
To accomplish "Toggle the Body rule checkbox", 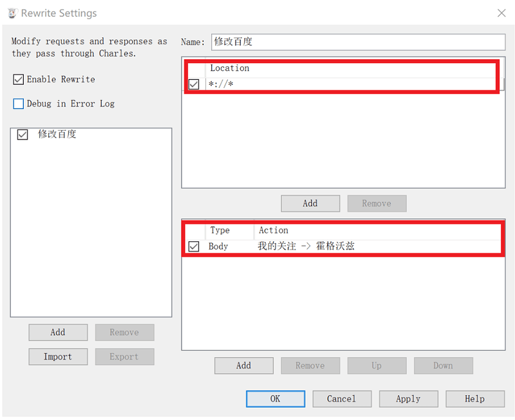I will coord(194,246).
